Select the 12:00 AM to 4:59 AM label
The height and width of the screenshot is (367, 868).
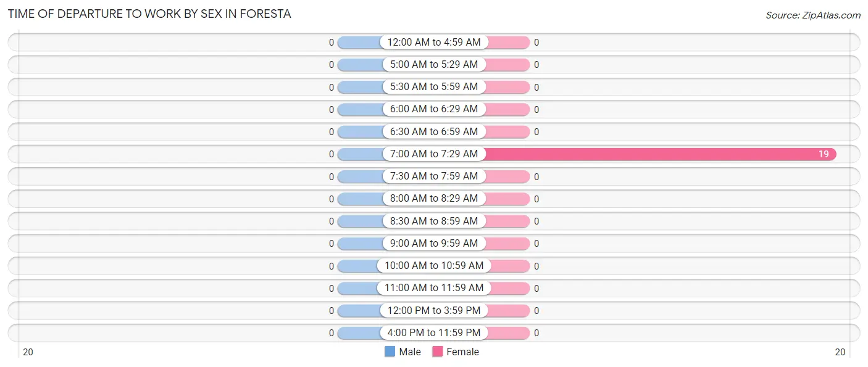pyautogui.click(x=434, y=42)
